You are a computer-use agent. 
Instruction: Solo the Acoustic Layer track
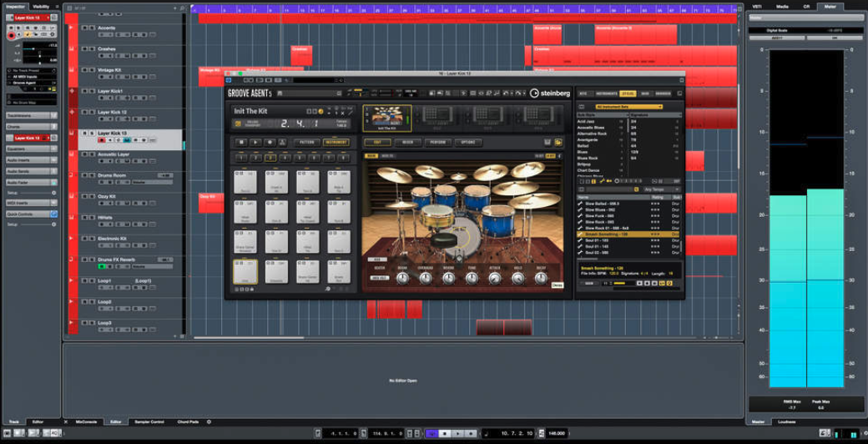pos(91,154)
